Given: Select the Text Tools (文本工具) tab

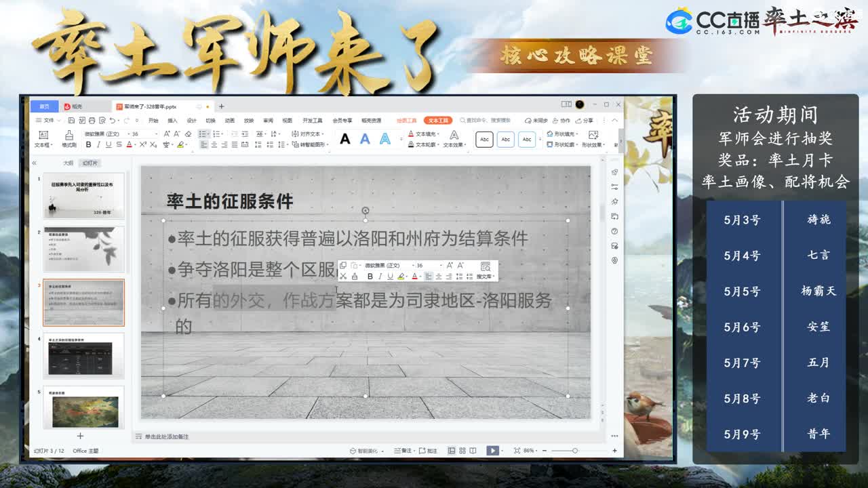Looking at the screenshot, I should pyautogui.click(x=438, y=121).
